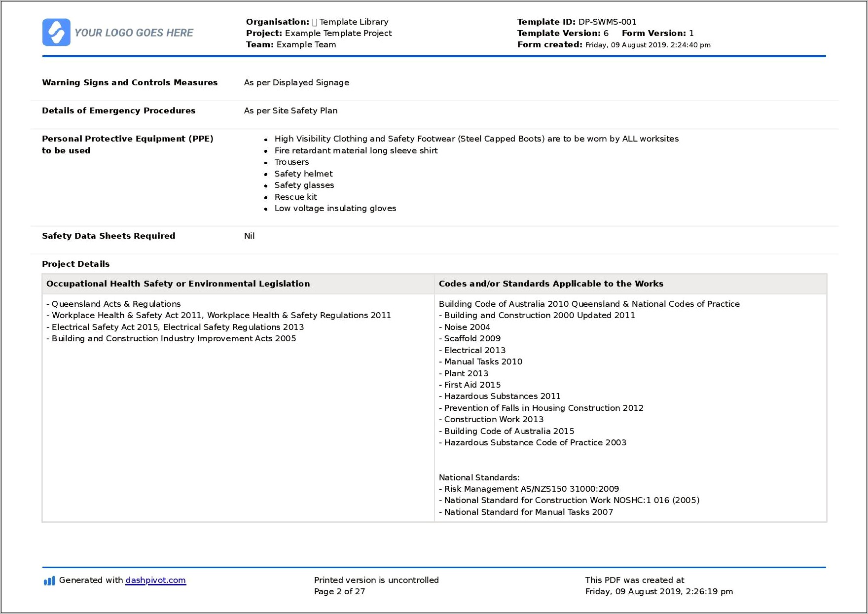The width and height of the screenshot is (868, 614).
Task: Click the 'Rescue kit' bullet item
Action: [x=295, y=197]
